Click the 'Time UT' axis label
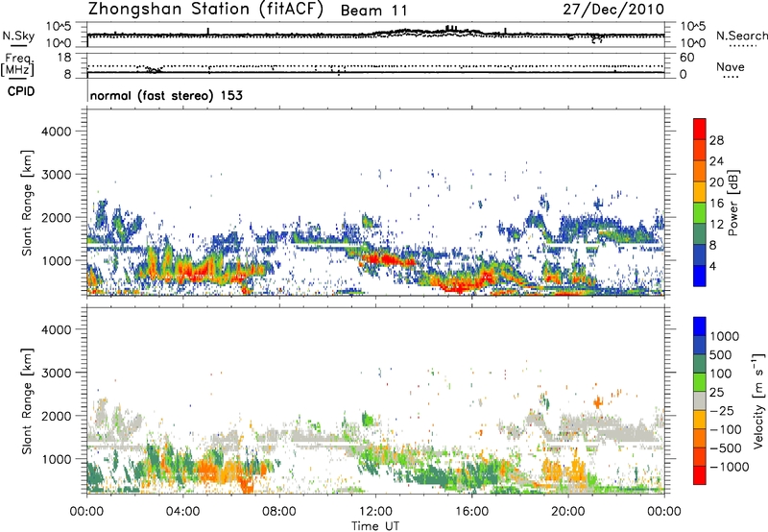 coord(375,526)
